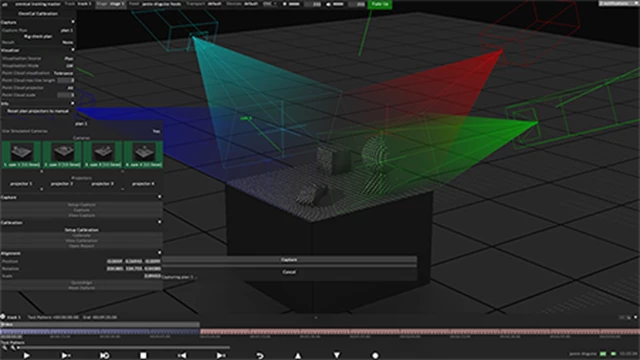This screenshot has height=360, width=640.
Task: Click the Setup Capture button
Action: point(82,204)
